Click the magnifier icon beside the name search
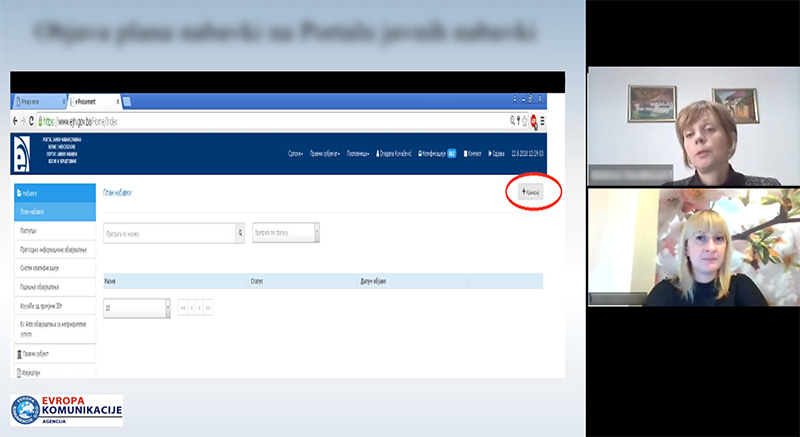The height and width of the screenshot is (437, 800). point(239,232)
